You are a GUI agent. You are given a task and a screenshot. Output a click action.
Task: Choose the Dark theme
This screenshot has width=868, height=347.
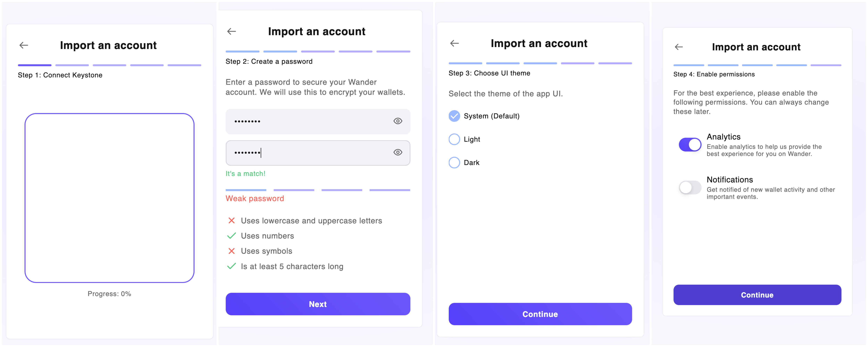pyautogui.click(x=454, y=162)
